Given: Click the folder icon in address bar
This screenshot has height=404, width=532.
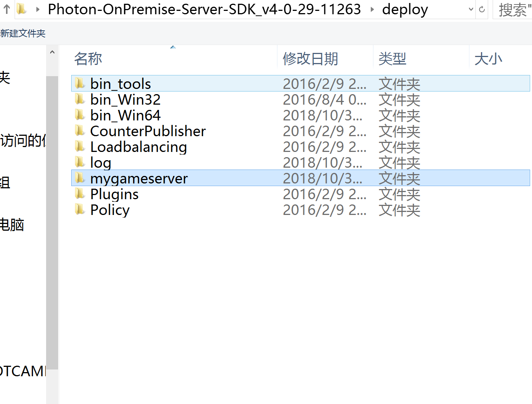Looking at the screenshot, I should [22, 9].
